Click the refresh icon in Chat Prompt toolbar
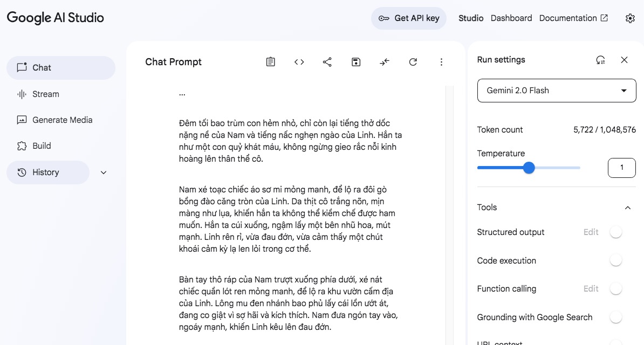This screenshot has width=644, height=345. point(413,62)
